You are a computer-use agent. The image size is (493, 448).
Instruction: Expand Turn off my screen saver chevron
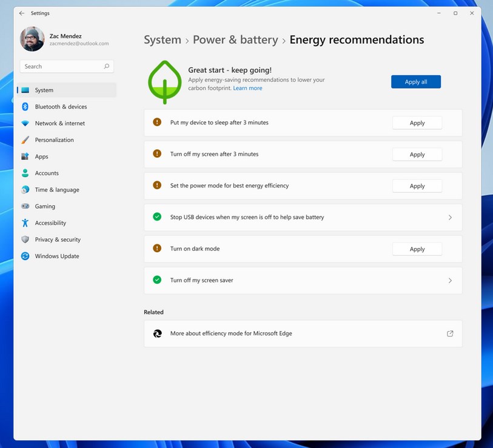[x=450, y=281]
